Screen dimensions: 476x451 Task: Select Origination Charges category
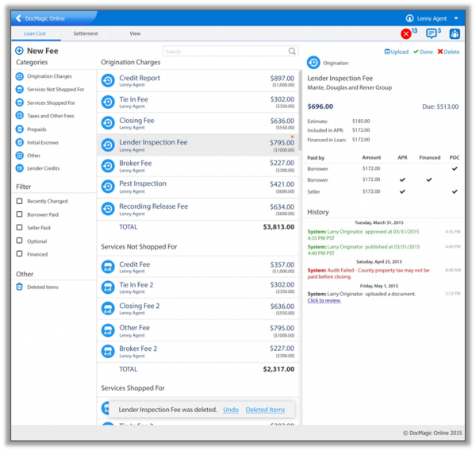coord(48,76)
